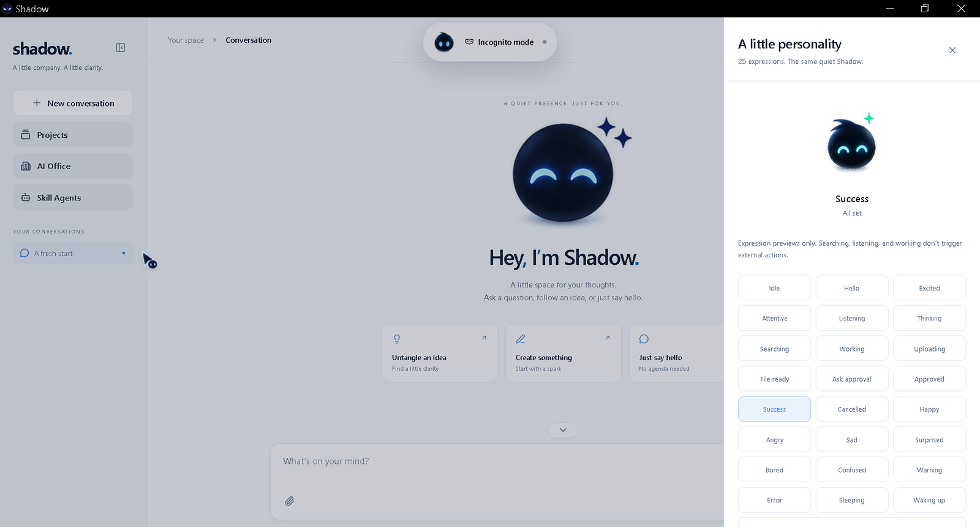Open the A fresh start conversation
980x527 pixels.
tap(73, 253)
